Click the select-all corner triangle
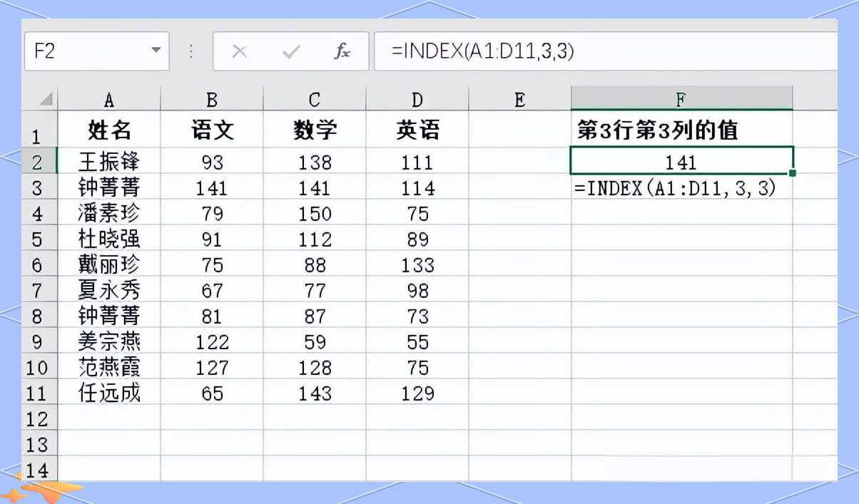859x504 pixels. (46, 99)
